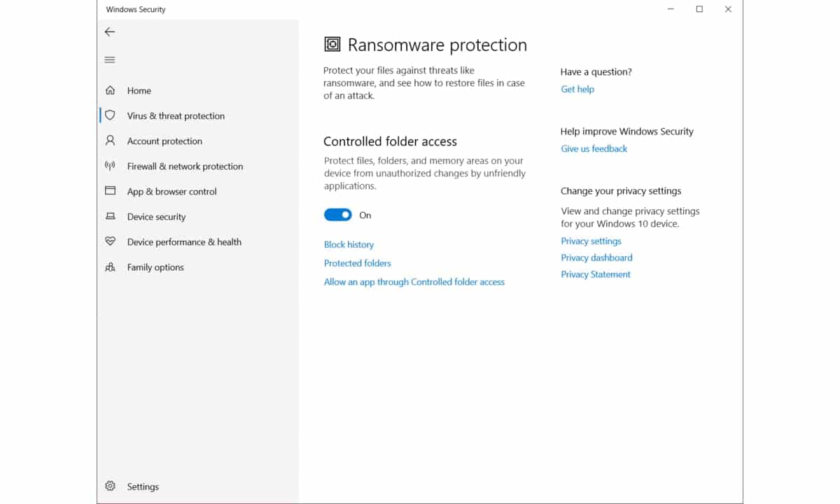Screen dimensions: 840x504
Task: Click the Get help link
Action: [x=577, y=89]
